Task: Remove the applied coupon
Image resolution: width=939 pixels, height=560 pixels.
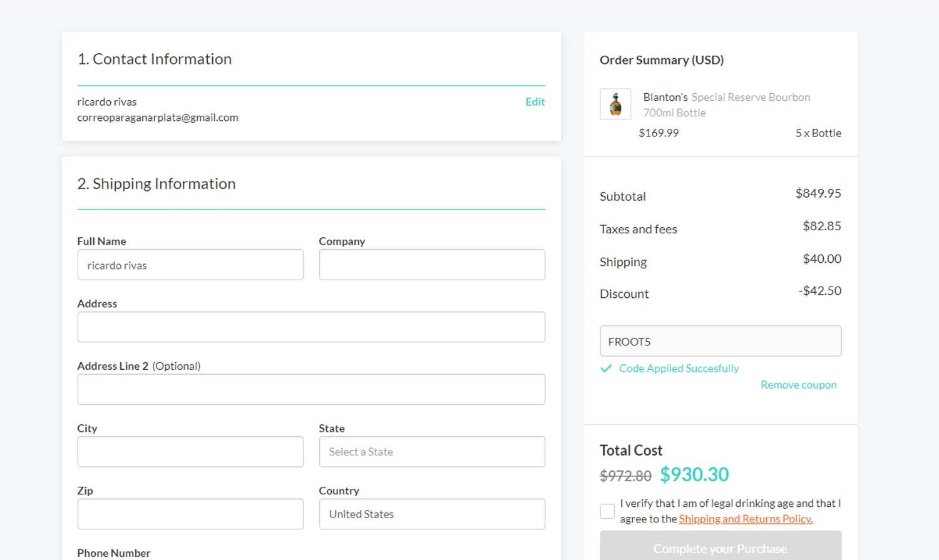Action: pos(798,385)
